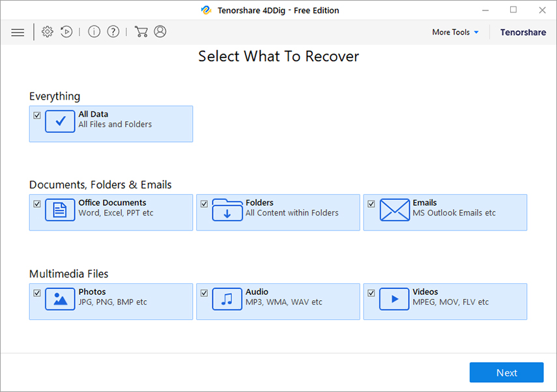
Task: Click the Videos play icon
Action: [x=394, y=301]
